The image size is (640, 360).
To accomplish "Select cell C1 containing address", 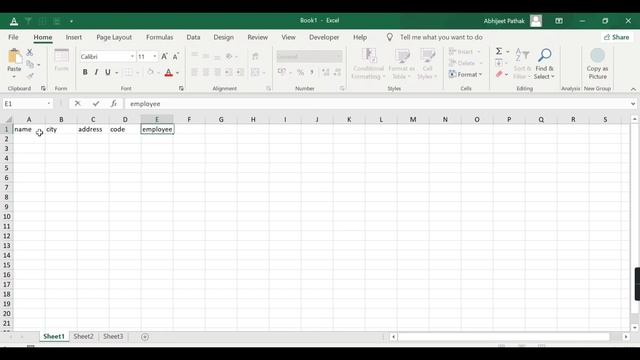I will [93, 129].
